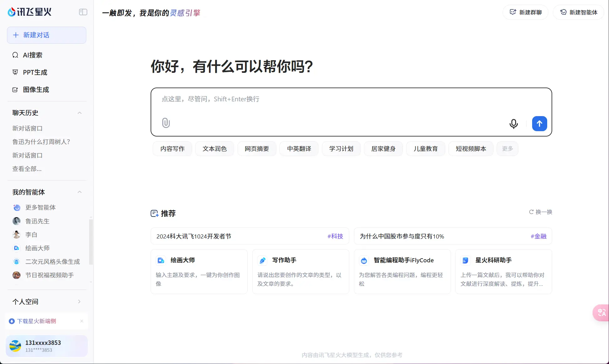Select the 李白 agent
Viewport: 609px width, 364px height.
[x=25, y=235]
